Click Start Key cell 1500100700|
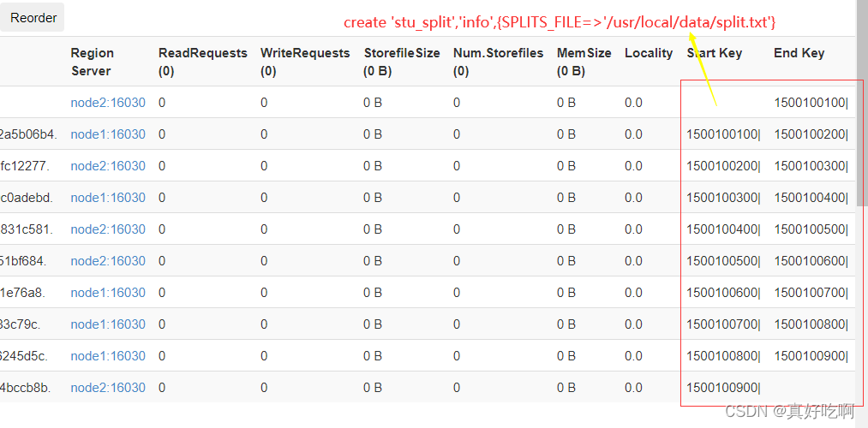This screenshot has height=428, width=868. click(723, 324)
